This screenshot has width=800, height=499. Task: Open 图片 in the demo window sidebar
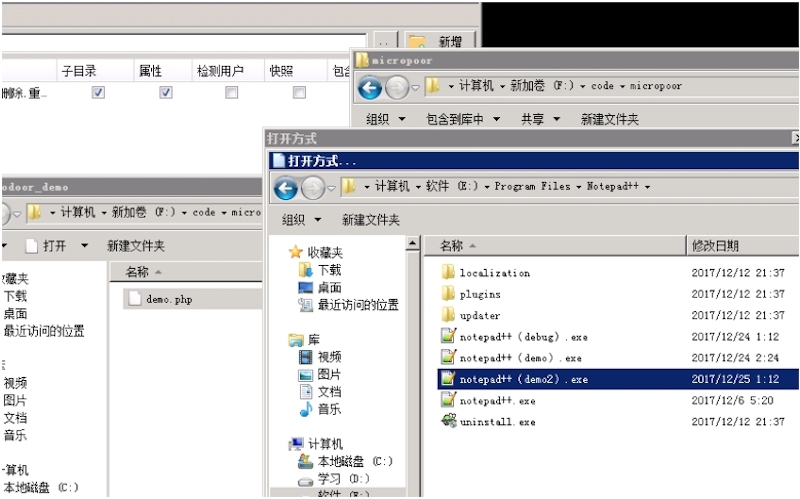tap(15, 400)
